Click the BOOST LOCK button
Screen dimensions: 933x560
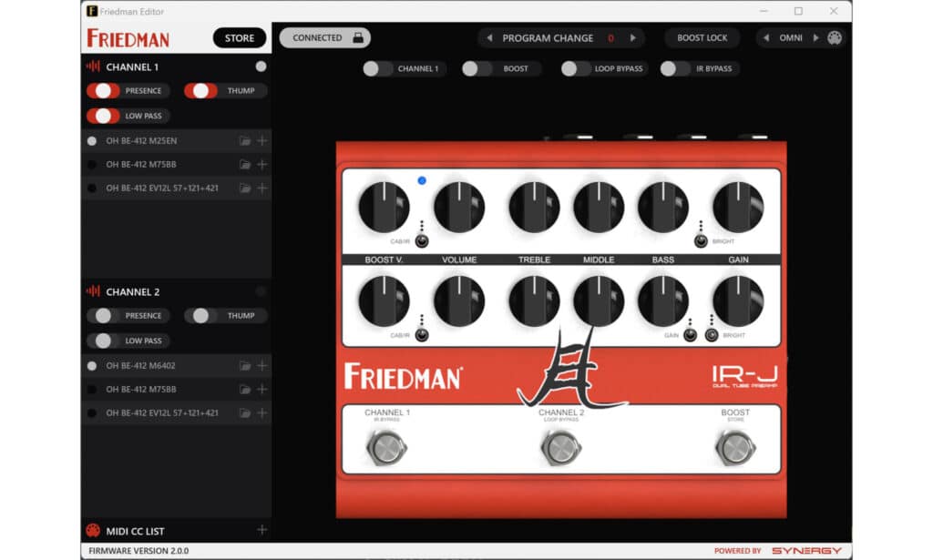[x=702, y=37]
